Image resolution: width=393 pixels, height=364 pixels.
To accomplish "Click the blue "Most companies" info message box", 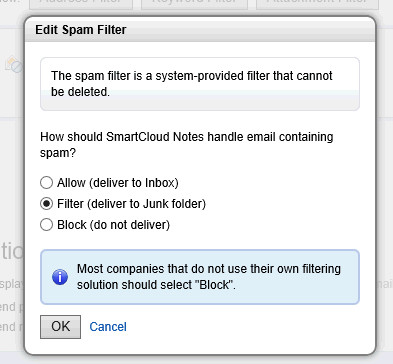I will coord(200,277).
